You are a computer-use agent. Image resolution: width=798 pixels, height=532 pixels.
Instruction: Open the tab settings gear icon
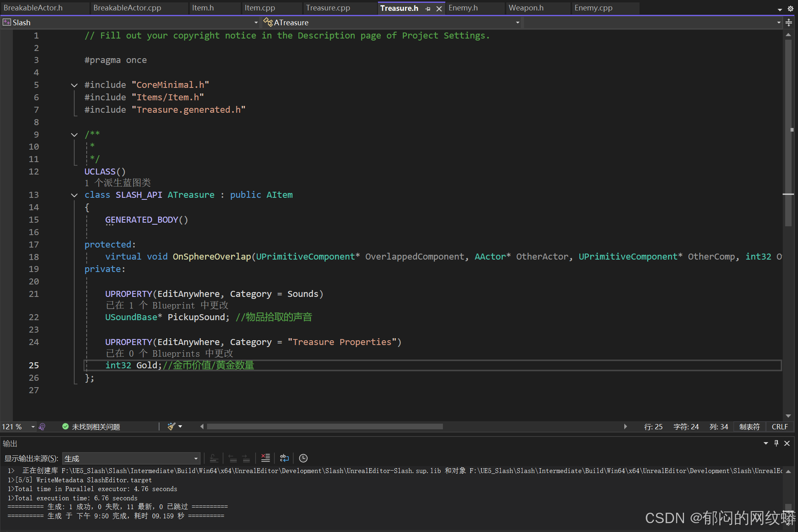[790, 8]
